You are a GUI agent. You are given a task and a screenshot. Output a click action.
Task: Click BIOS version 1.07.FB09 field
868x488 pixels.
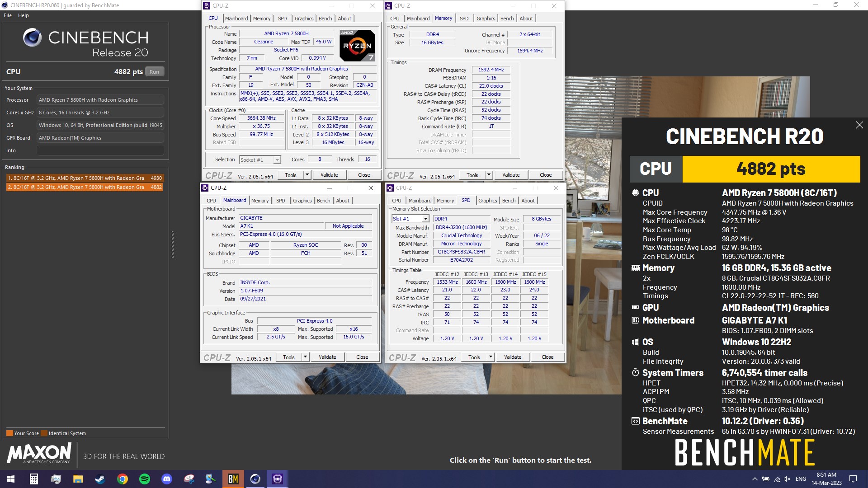306,291
